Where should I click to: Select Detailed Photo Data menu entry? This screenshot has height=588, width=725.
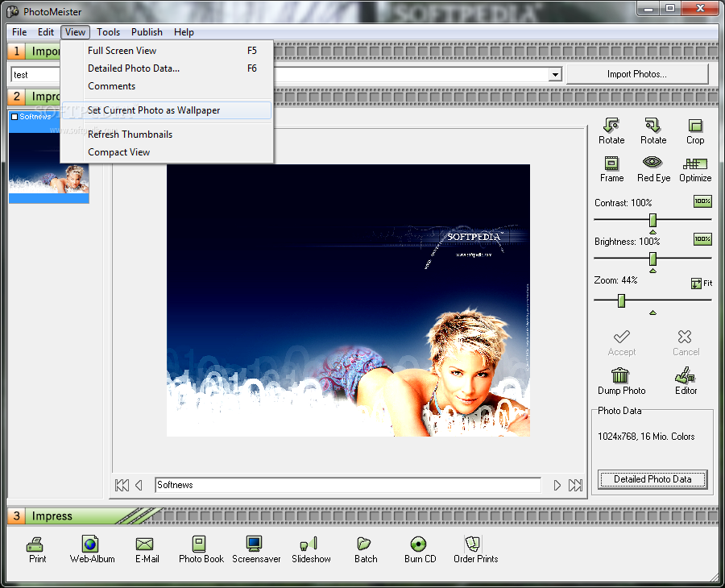(x=167, y=68)
